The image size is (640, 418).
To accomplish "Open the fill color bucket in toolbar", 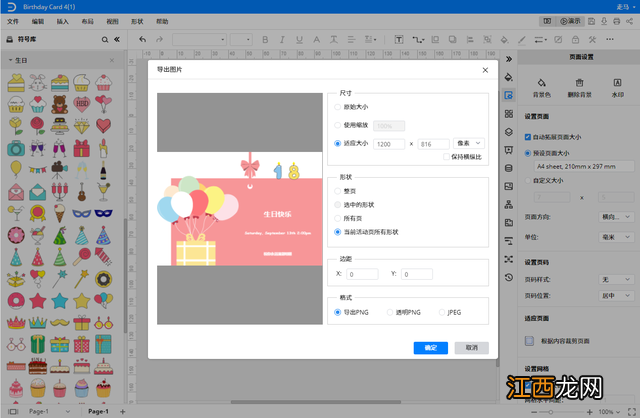I will click(x=504, y=40).
